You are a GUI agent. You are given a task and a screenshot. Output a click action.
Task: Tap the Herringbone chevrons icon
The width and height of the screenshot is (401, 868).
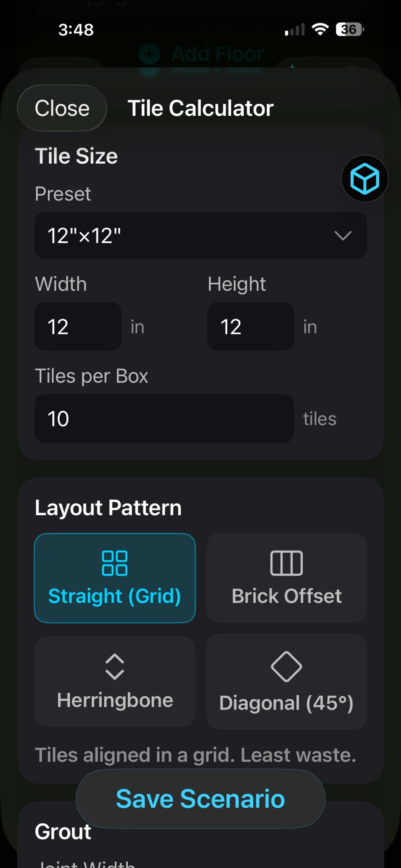(115, 666)
